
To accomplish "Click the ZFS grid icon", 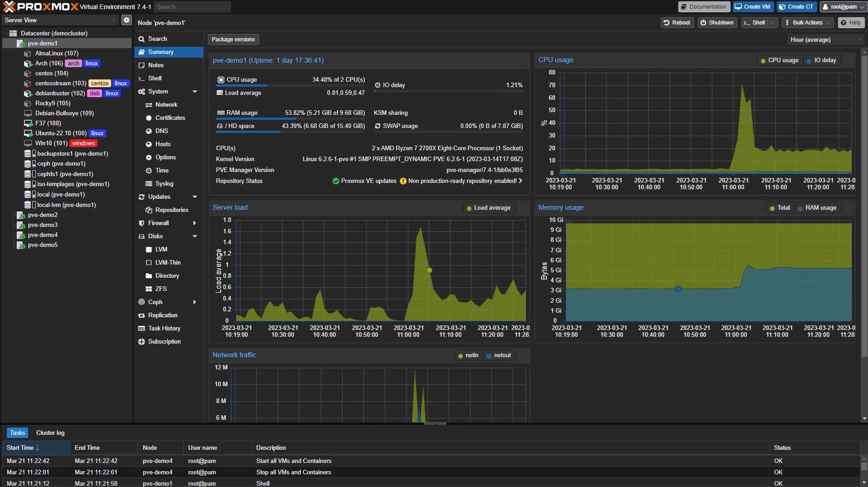I will (149, 289).
